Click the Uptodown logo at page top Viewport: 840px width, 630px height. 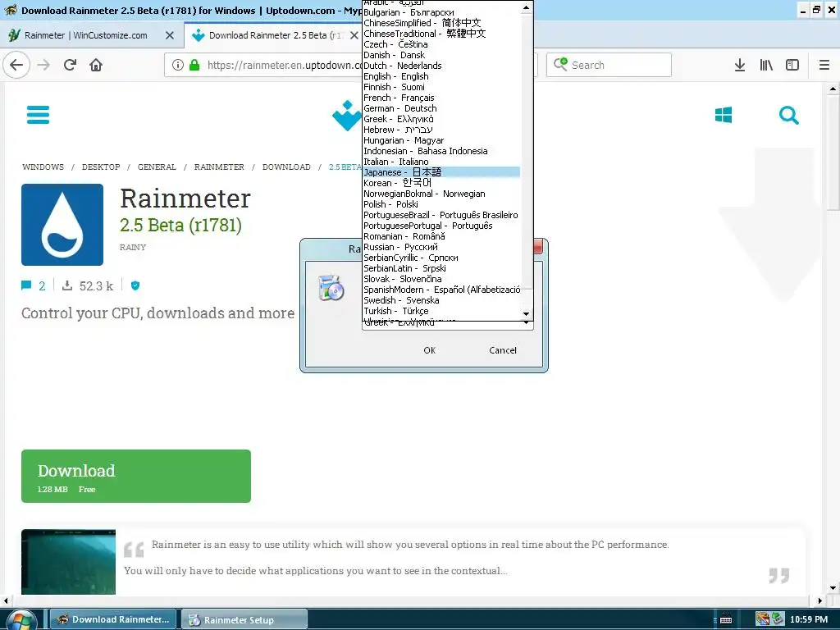347,116
